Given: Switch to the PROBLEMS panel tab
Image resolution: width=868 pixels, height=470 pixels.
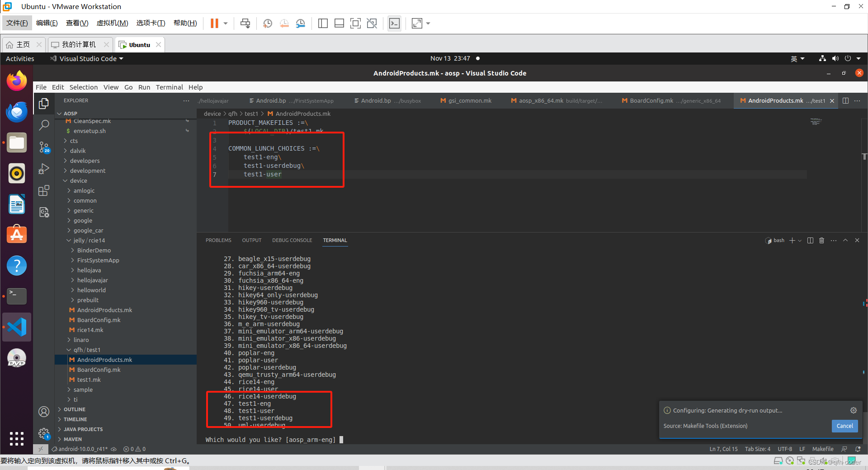Looking at the screenshot, I should tap(218, 241).
